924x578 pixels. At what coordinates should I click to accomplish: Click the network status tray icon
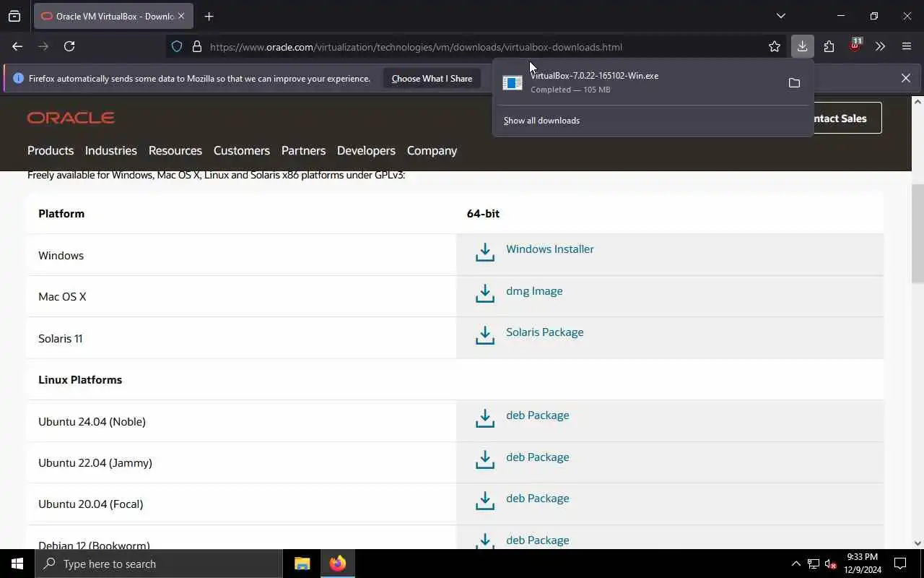[814, 564]
